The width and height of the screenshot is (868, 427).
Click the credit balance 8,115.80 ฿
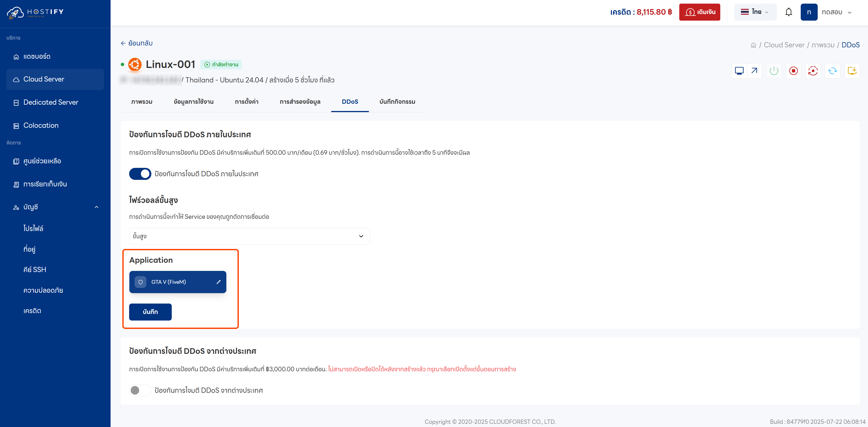pyautogui.click(x=654, y=12)
